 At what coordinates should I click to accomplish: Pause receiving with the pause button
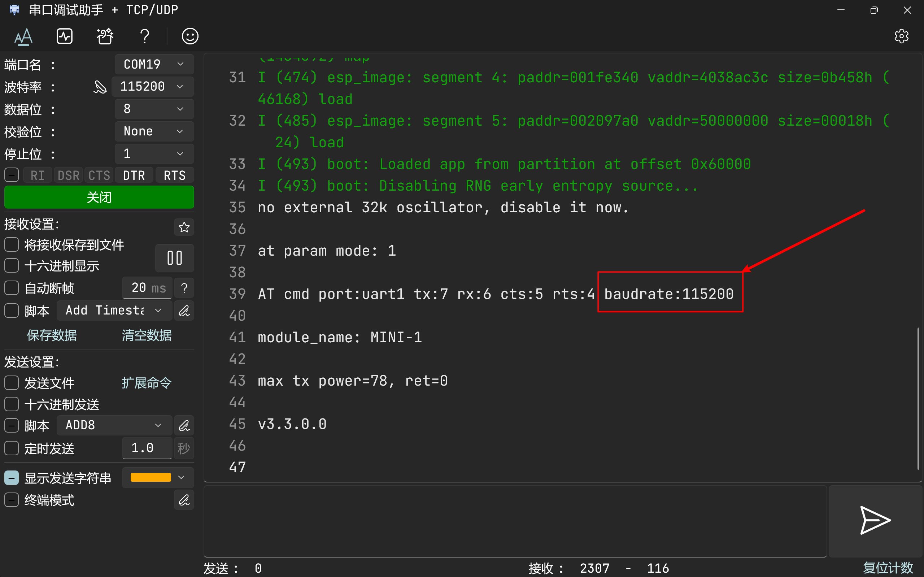175,258
